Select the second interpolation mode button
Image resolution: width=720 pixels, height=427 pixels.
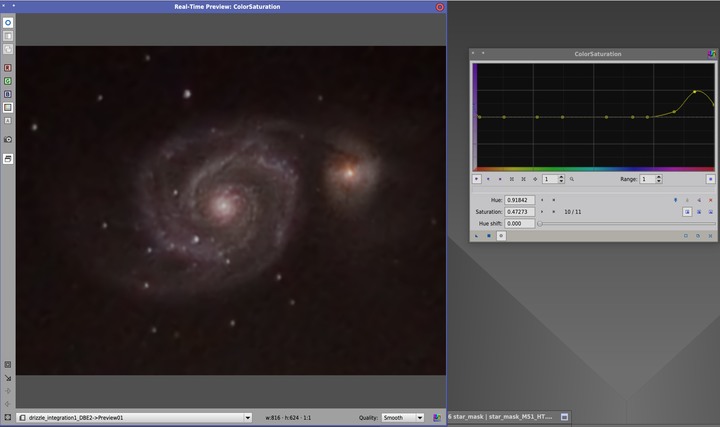point(699,212)
